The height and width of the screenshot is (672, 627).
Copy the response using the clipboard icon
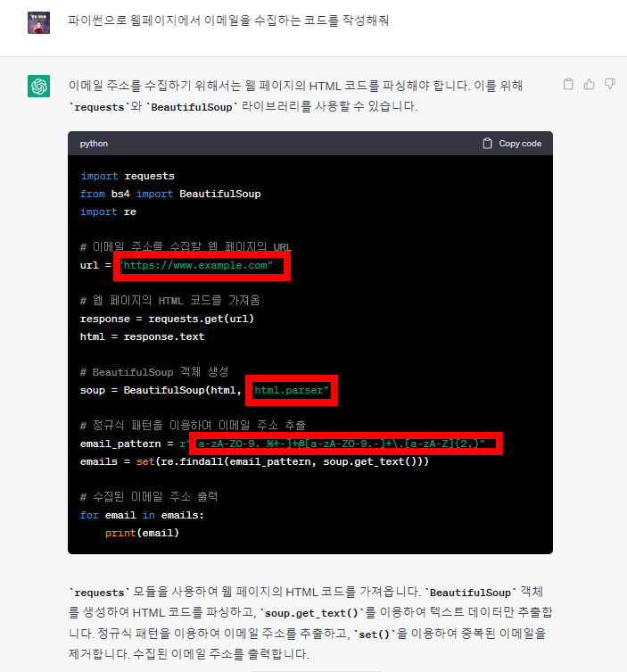[568, 84]
